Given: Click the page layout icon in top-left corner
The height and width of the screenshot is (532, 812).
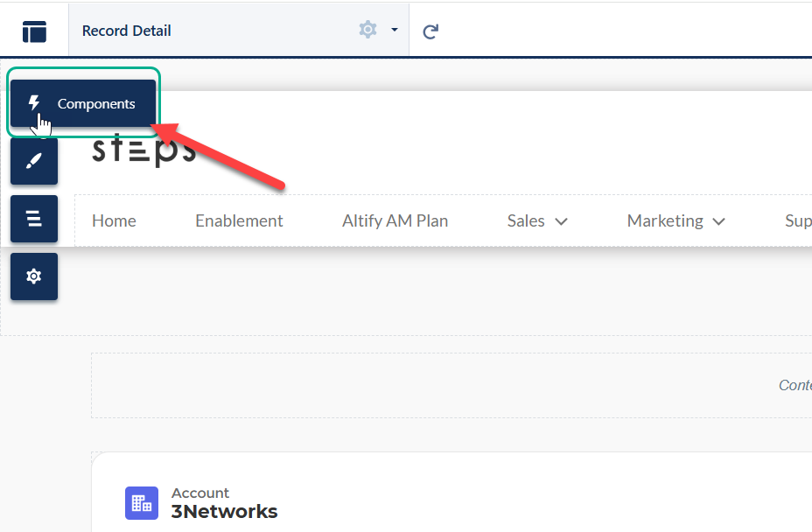Looking at the screenshot, I should coord(34,31).
